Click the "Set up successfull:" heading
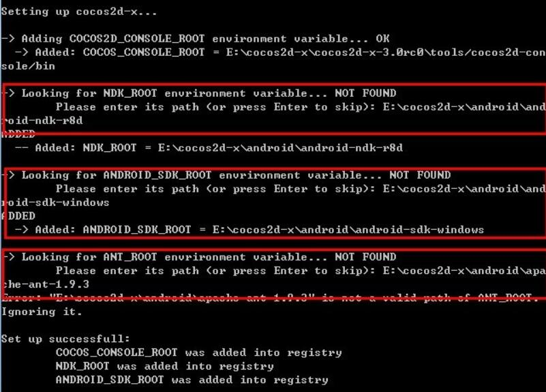 (65, 339)
